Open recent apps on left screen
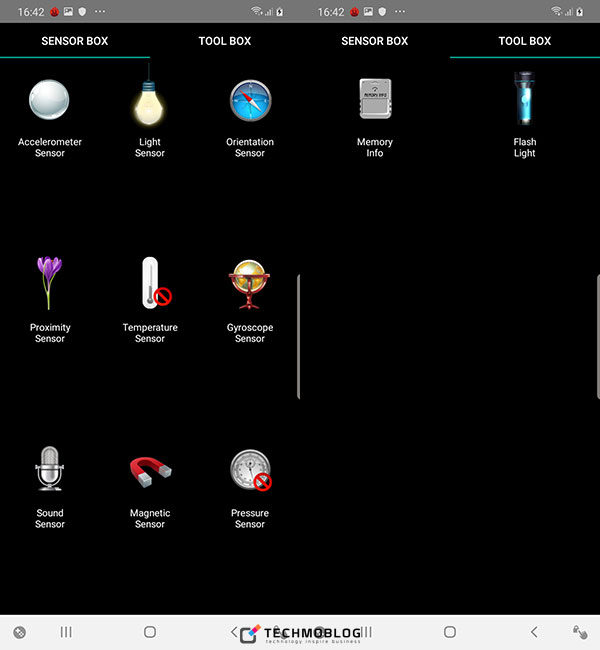This screenshot has width=600, height=650. (66, 632)
